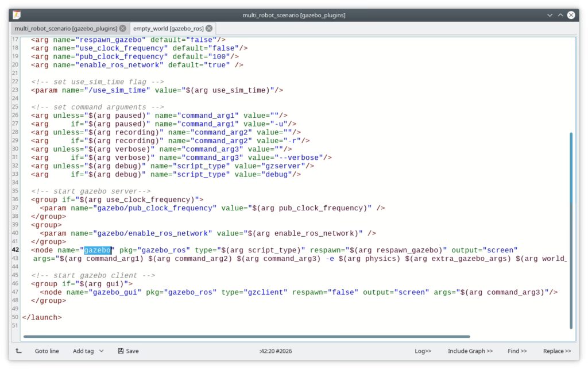The image size is (588, 369).
Task: Click the title bar up-chevron icon
Action: (x=560, y=15)
